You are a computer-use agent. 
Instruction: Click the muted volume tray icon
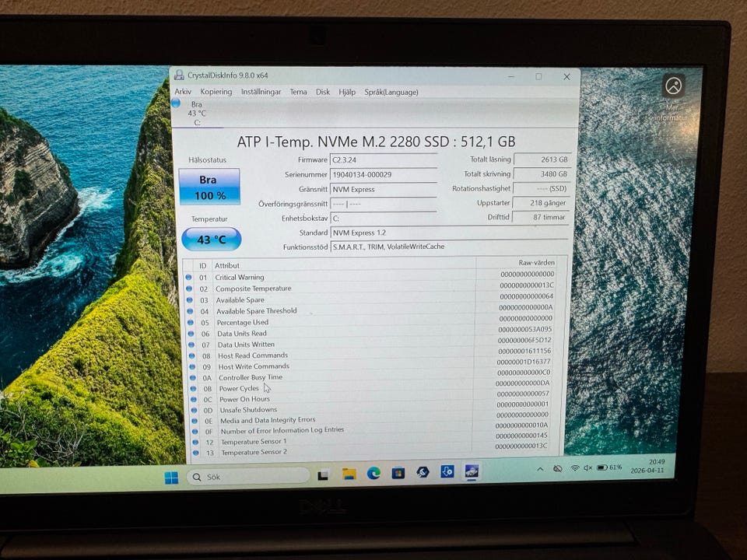(x=588, y=468)
